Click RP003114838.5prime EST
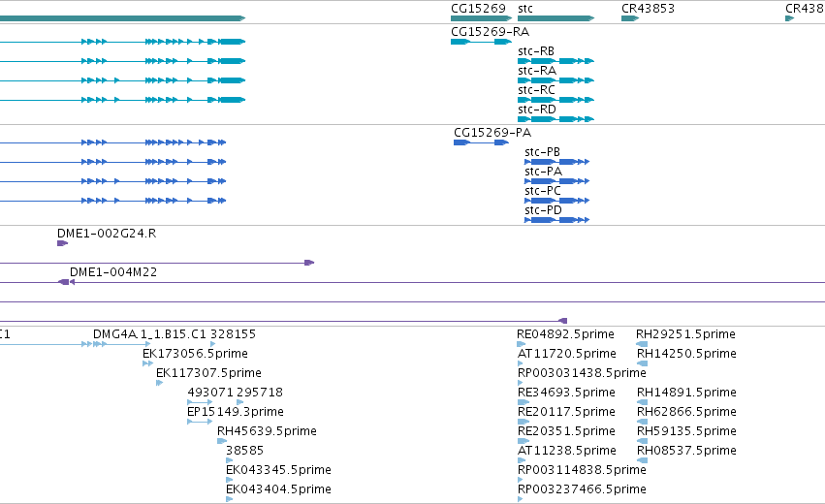 (521, 480)
